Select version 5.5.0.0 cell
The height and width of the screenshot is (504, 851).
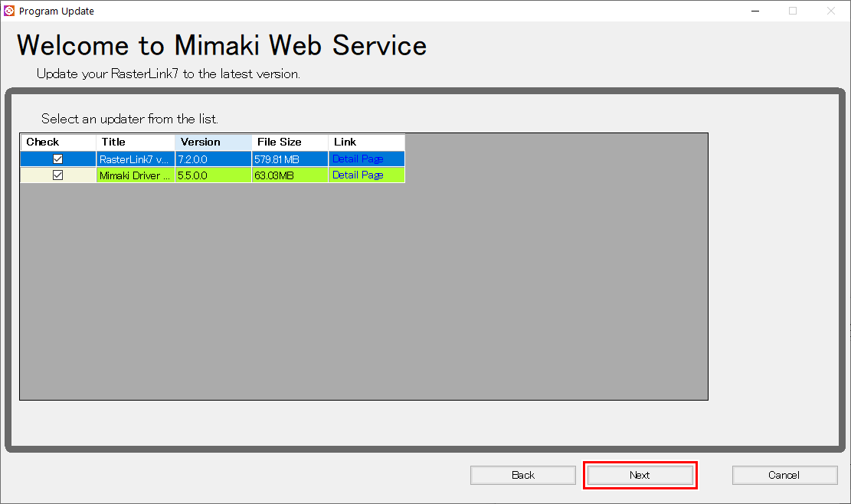(x=213, y=175)
